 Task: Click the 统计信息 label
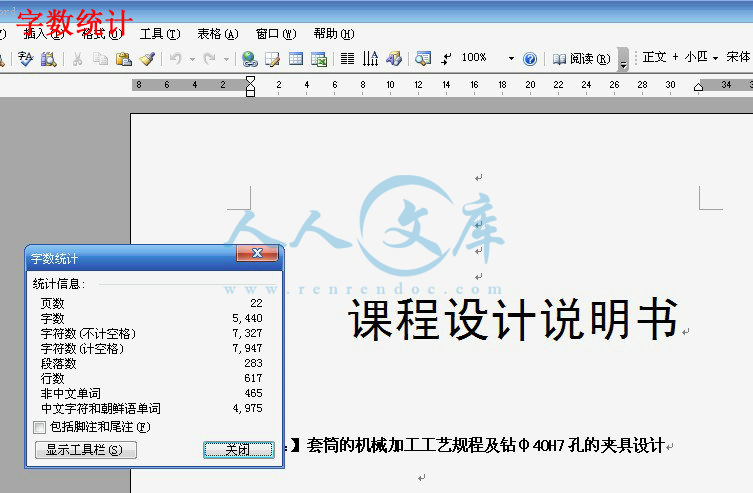[59, 284]
